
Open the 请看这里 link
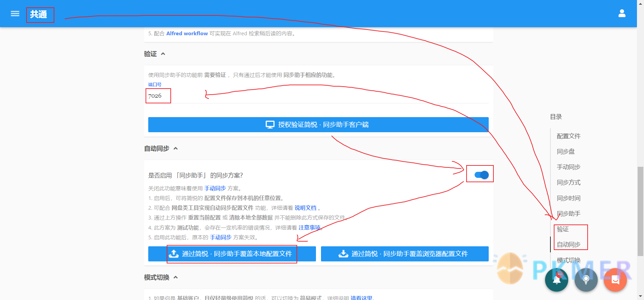coord(361,298)
